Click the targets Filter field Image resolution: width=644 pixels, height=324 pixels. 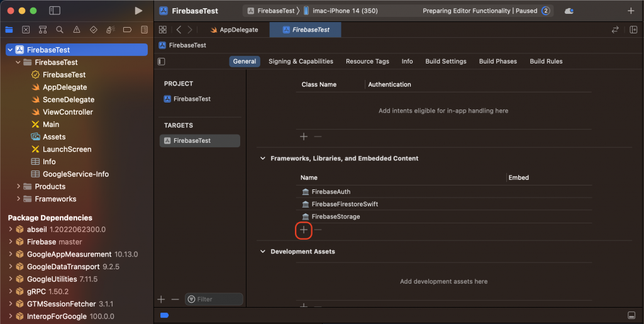tap(214, 299)
